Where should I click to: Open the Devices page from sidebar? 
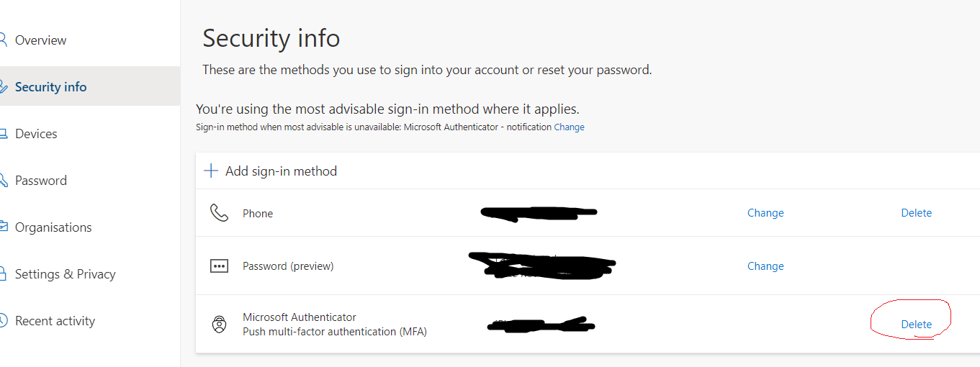[36, 134]
